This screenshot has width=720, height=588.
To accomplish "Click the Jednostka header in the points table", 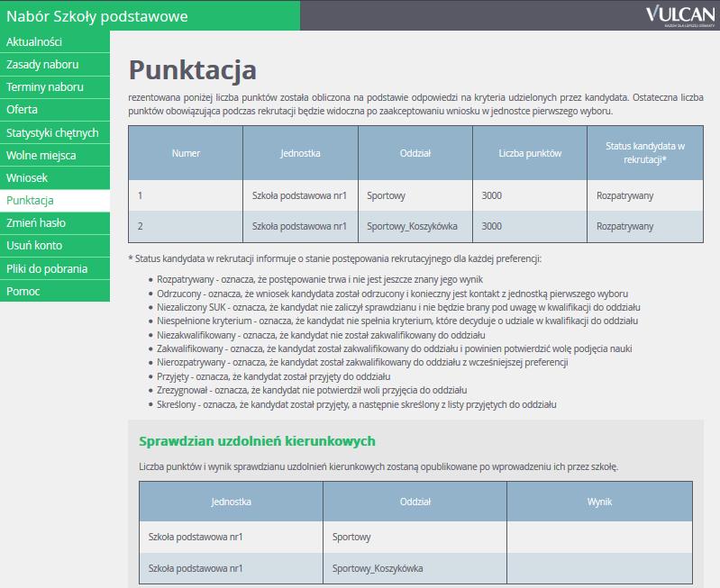I will point(300,153).
